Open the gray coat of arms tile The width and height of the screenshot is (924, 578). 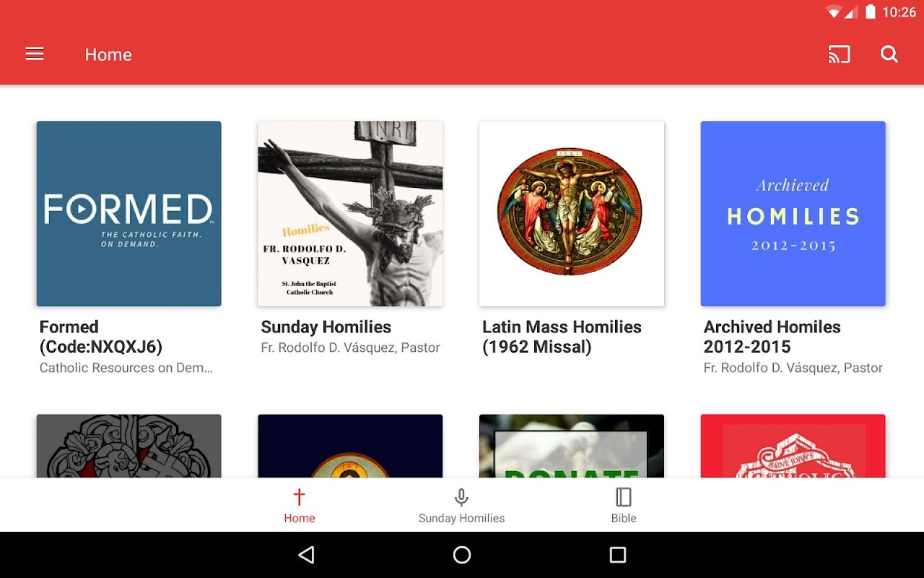point(129,446)
